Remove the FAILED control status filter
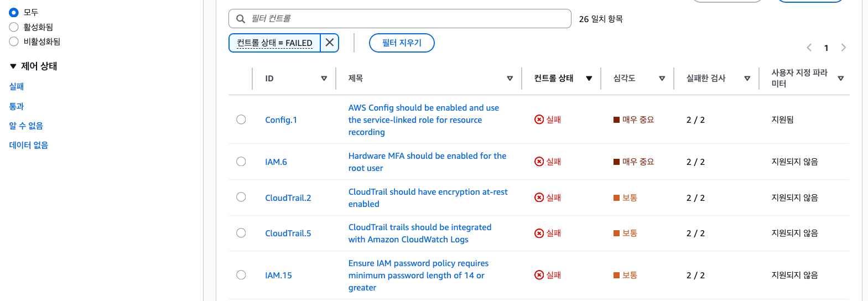Viewport: 868px width, 301px height. 330,43
